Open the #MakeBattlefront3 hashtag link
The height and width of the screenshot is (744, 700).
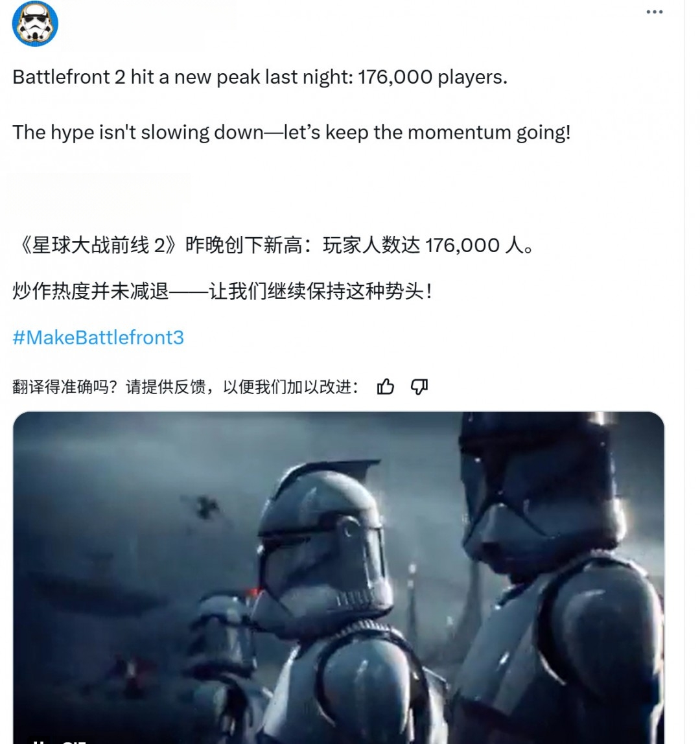99,338
